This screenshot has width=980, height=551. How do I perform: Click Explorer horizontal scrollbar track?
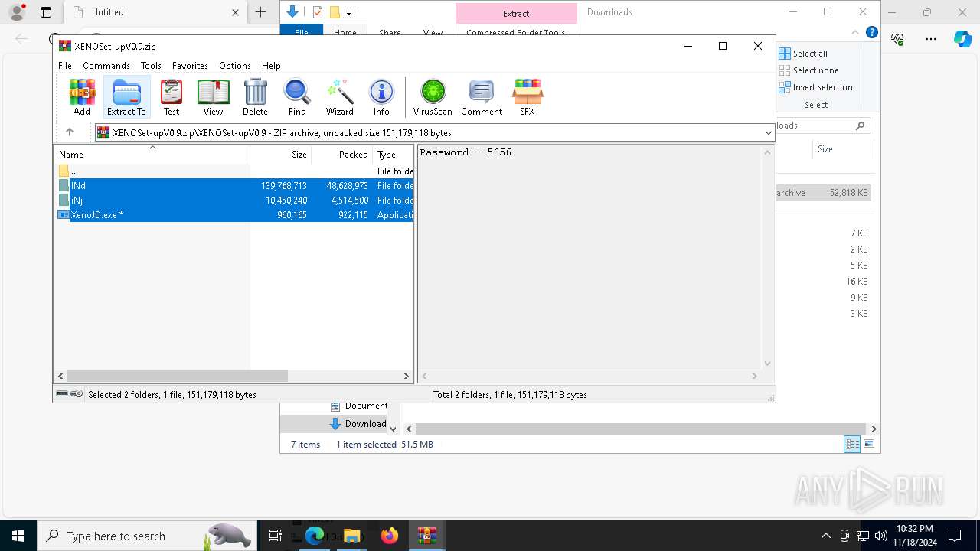point(641,429)
